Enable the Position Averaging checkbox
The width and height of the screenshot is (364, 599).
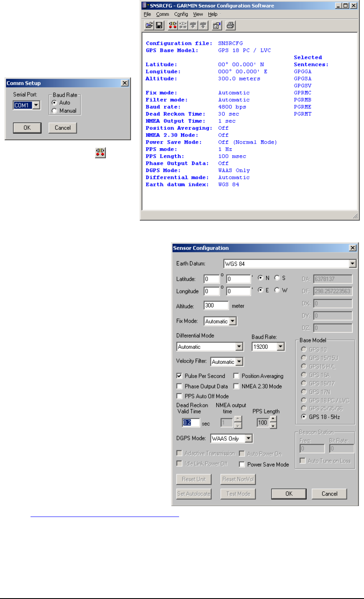pyautogui.click(x=236, y=376)
